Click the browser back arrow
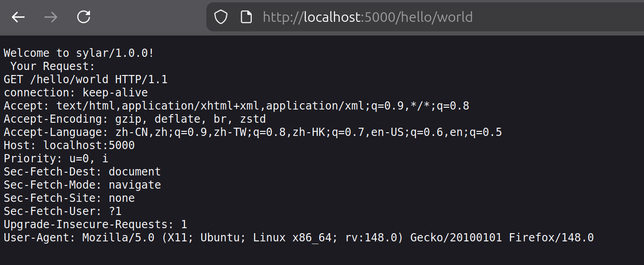Viewport: 644px width, 265px height. click(18, 17)
